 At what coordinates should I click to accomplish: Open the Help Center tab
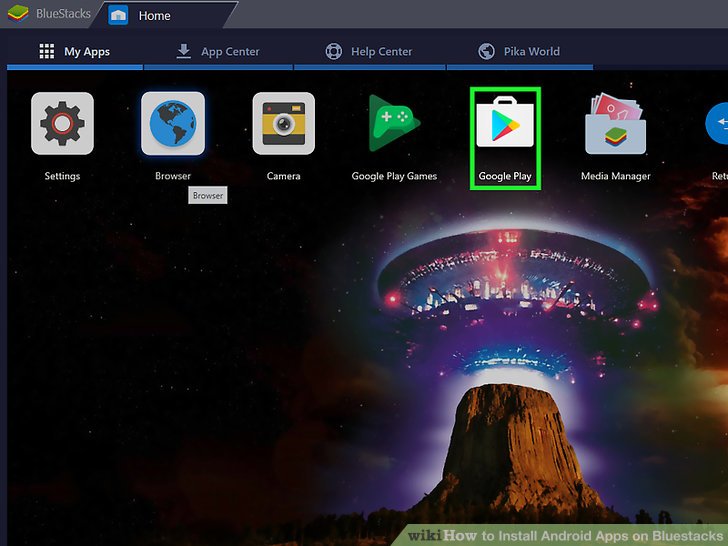(370, 52)
